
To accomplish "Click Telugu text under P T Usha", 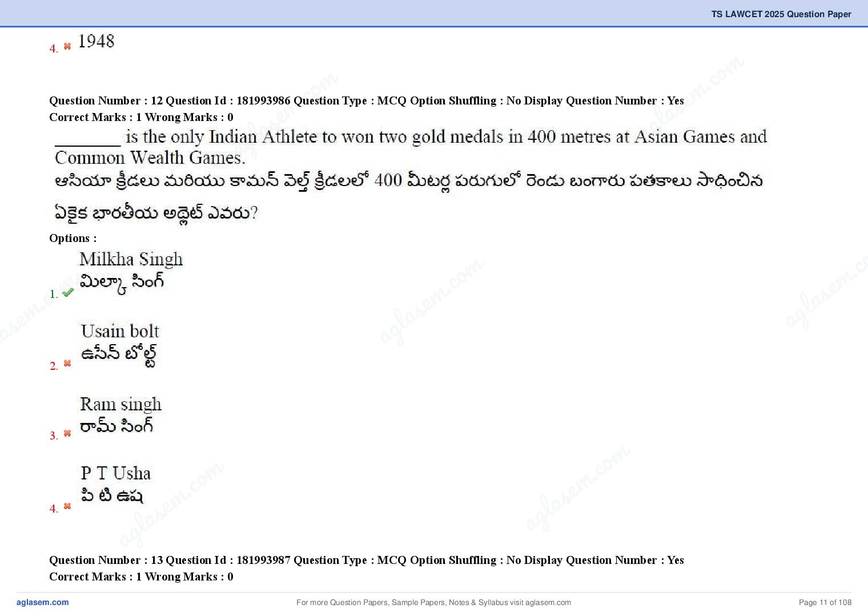I will 112,495.
